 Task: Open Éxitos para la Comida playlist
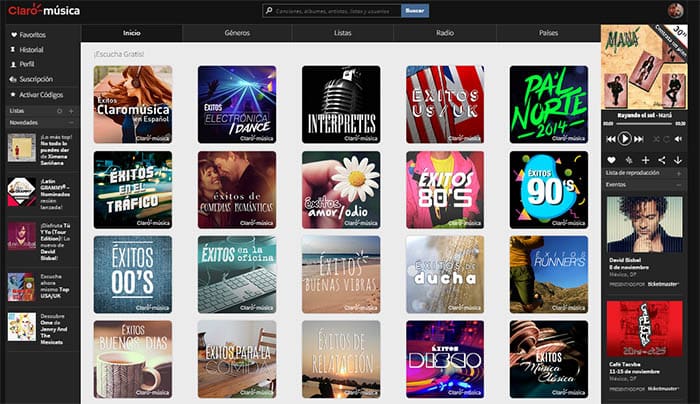(237, 359)
